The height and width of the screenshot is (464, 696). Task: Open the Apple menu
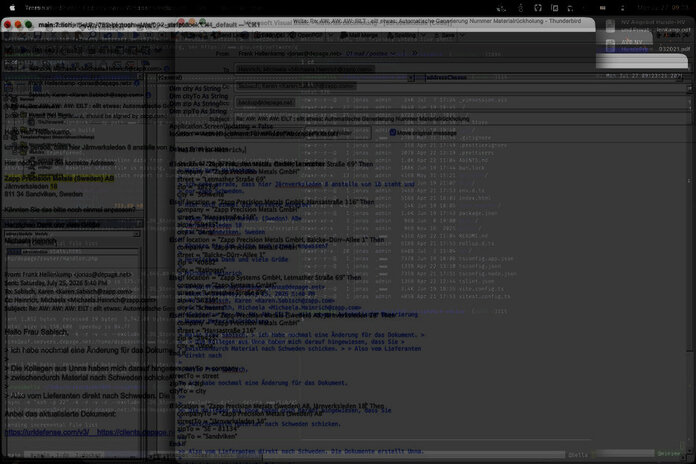12,8
